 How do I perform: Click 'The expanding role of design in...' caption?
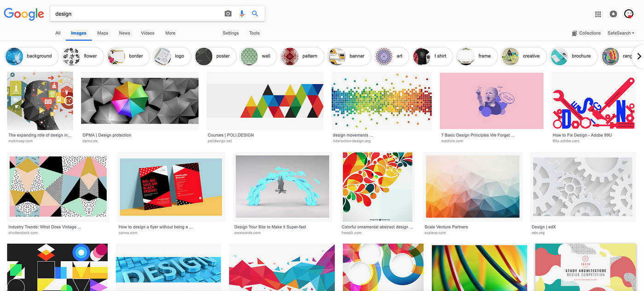pyautogui.click(x=40, y=135)
